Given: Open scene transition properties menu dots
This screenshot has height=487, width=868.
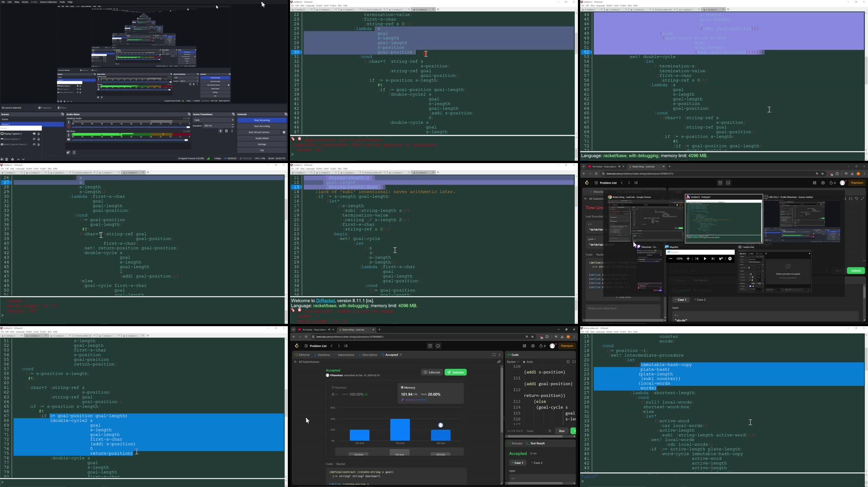Looking at the screenshot, I should (x=232, y=131).
